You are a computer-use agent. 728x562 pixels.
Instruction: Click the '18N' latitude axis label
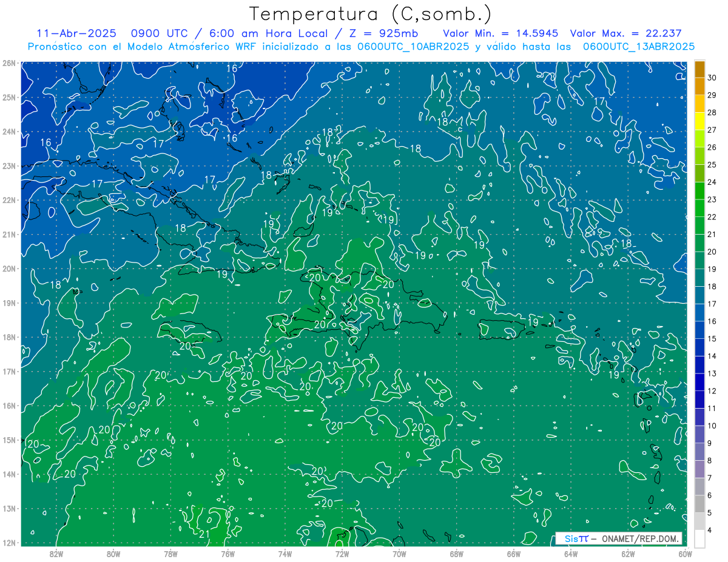click(8, 337)
